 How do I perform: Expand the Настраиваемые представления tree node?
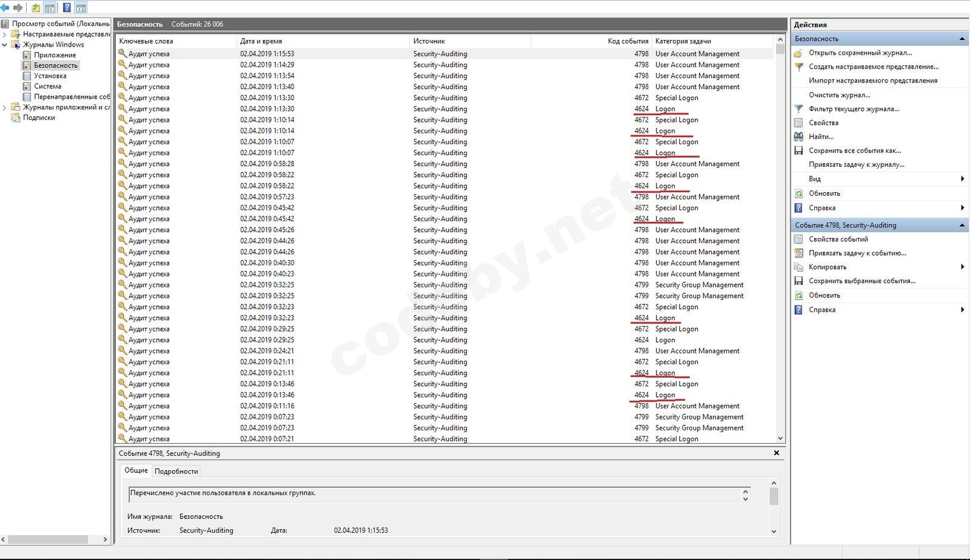pos(5,35)
